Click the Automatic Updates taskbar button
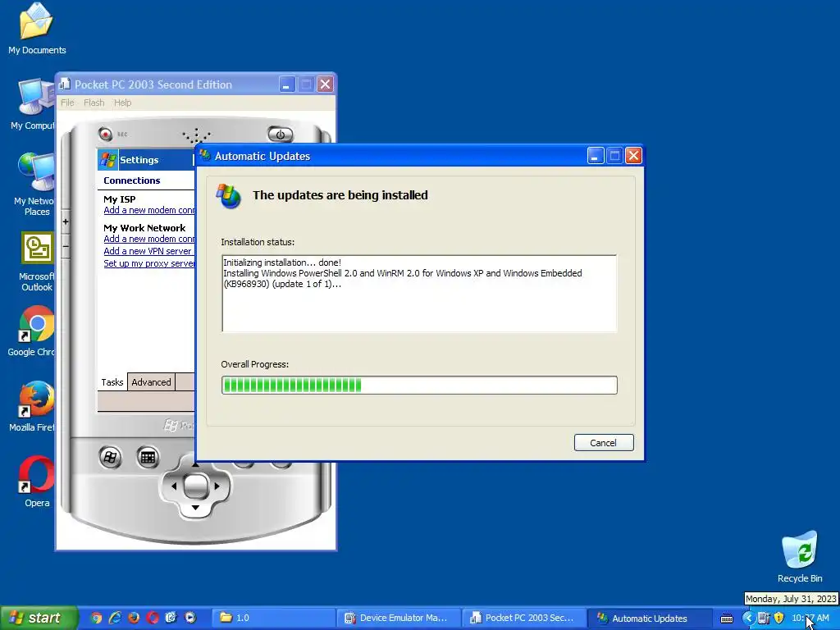This screenshot has height=630, width=840. [650, 618]
